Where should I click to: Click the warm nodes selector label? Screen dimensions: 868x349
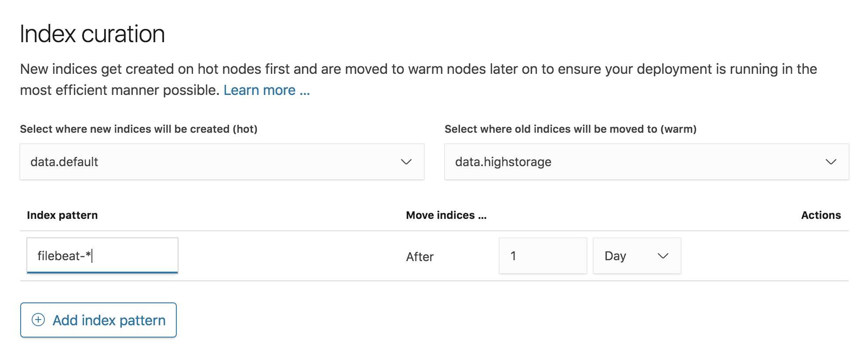coord(570,129)
